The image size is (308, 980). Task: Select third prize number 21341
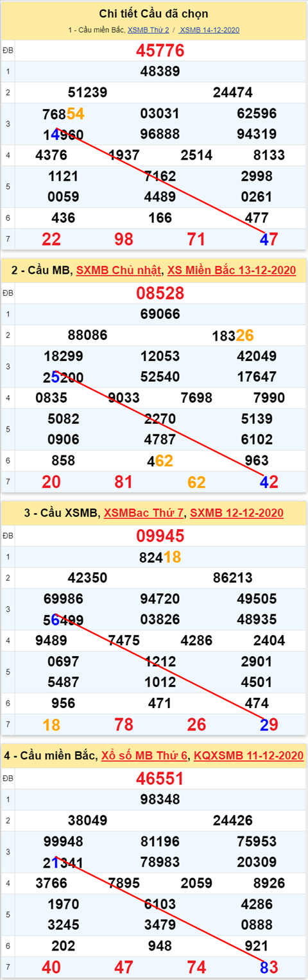point(64,861)
